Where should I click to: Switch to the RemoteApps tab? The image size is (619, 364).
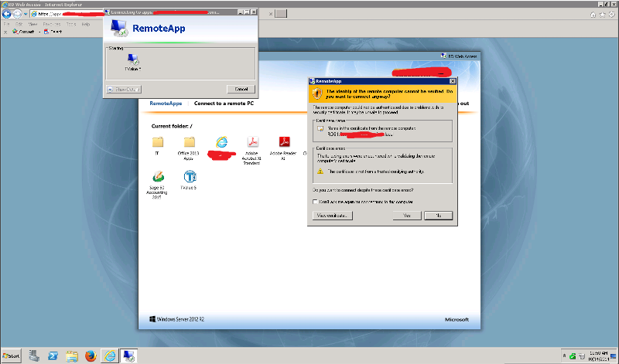click(166, 104)
